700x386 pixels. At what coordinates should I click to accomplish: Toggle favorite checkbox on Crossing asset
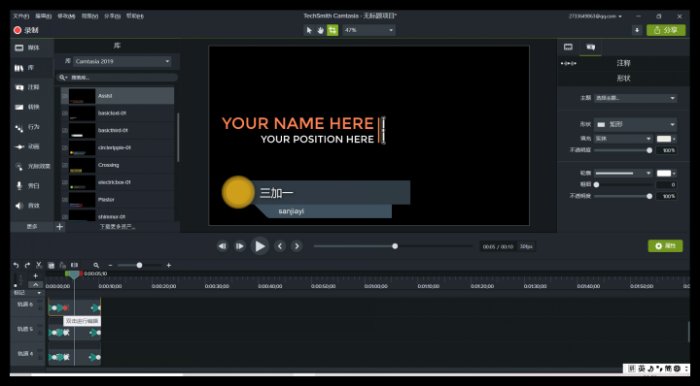coord(65,166)
